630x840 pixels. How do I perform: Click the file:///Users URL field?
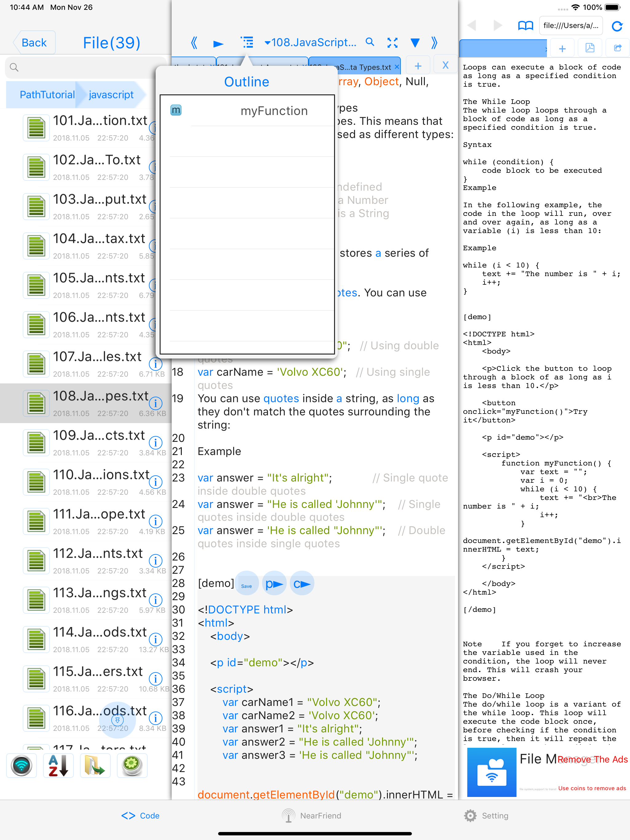point(571,26)
